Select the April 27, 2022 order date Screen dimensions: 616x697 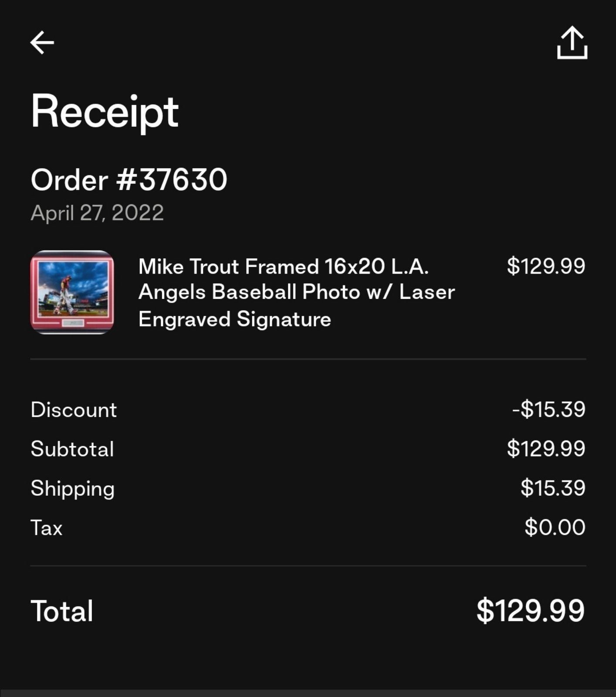97,213
